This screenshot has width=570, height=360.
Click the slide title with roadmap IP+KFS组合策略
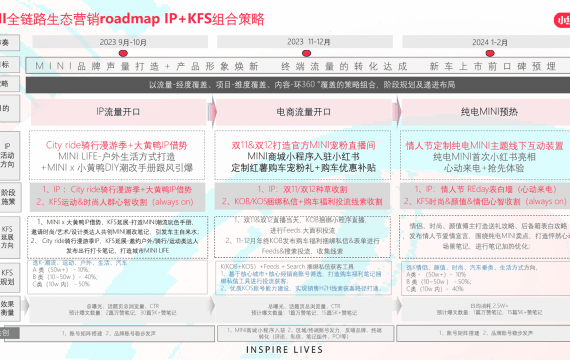pos(132,19)
